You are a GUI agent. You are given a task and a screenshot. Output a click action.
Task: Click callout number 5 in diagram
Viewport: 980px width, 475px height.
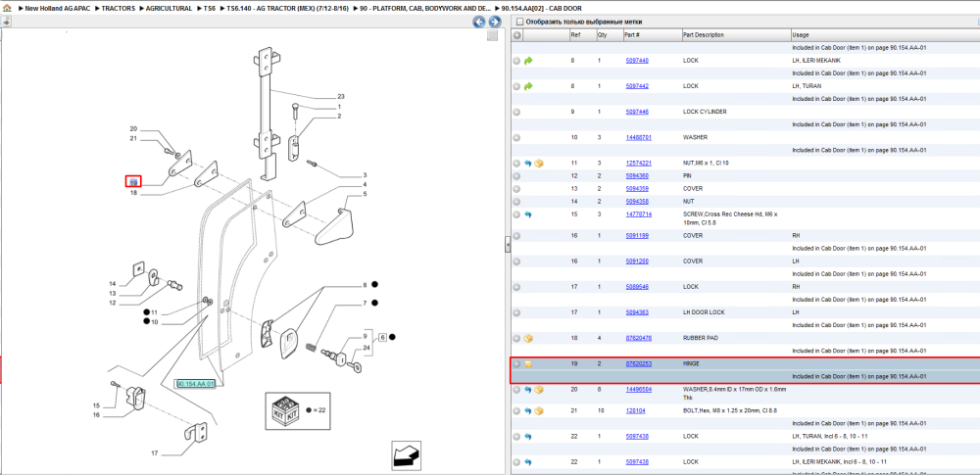pyautogui.click(x=365, y=194)
